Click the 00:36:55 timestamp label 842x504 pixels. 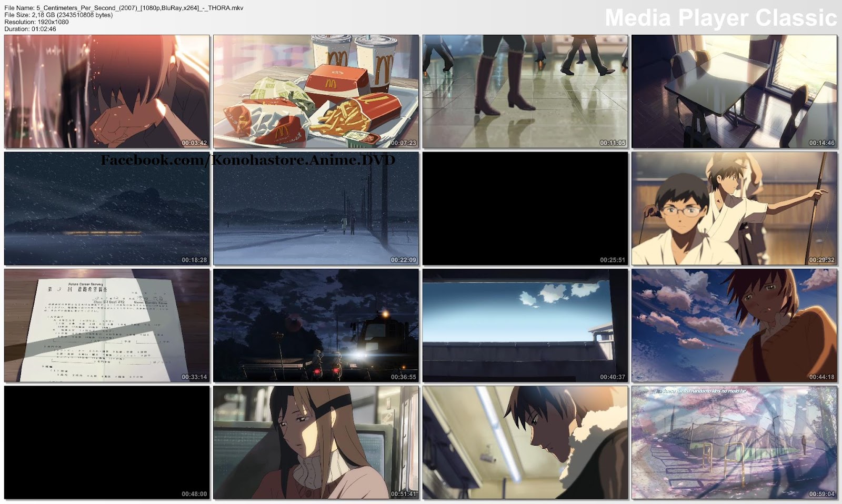(x=403, y=377)
